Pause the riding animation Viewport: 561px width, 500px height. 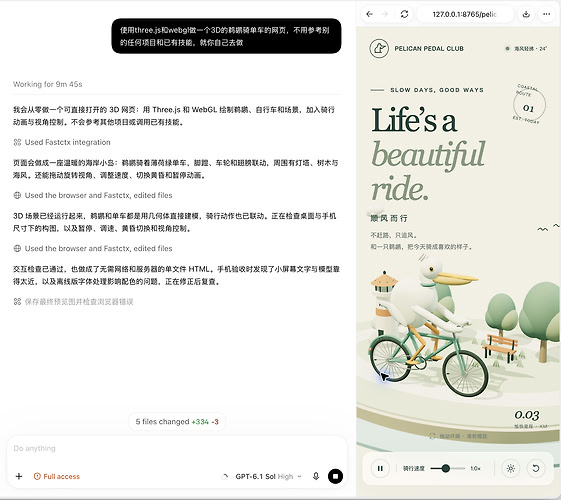(x=380, y=468)
